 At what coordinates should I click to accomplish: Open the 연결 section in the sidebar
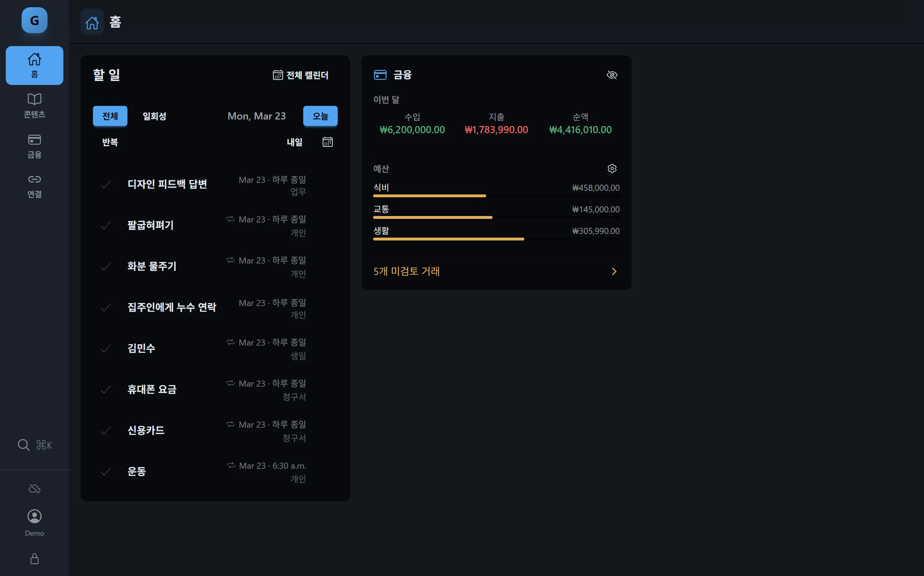click(34, 185)
